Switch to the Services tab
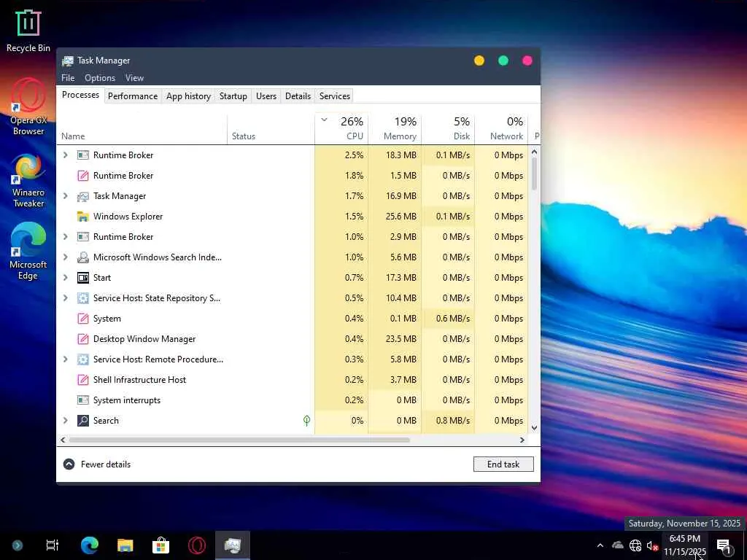This screenshot has width=747, height=560. 334,96
